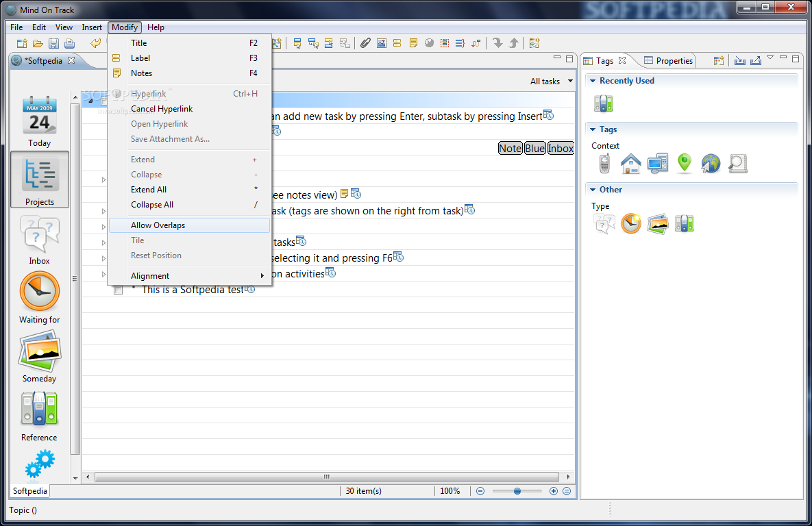Expand the task ending 'on activities'
This screenshot has width=812, height=526.
(x=103, y=275)
